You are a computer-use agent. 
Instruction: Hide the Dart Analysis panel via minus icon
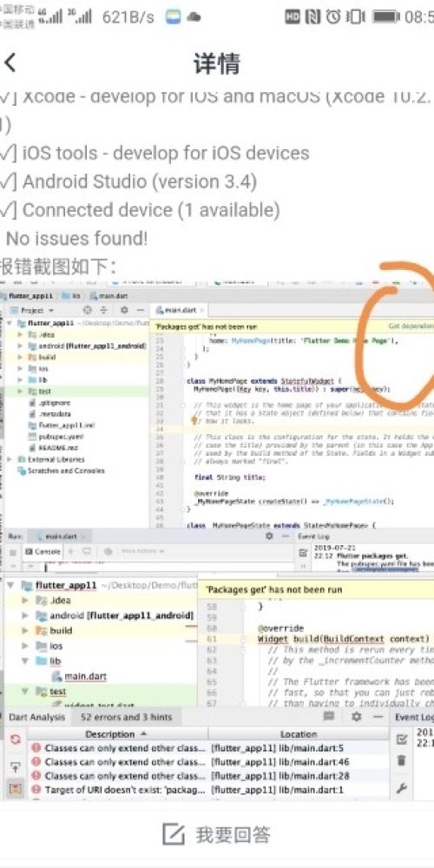[378, 717]
